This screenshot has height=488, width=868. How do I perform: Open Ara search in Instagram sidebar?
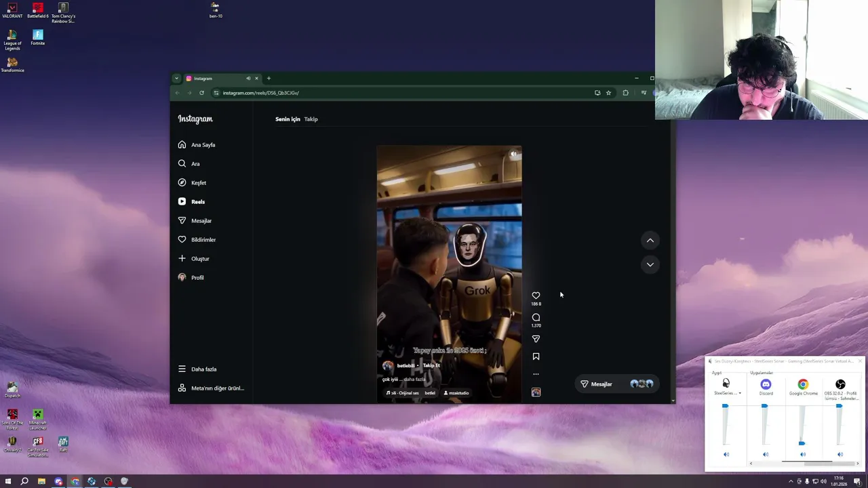click(x=189, y=163)
